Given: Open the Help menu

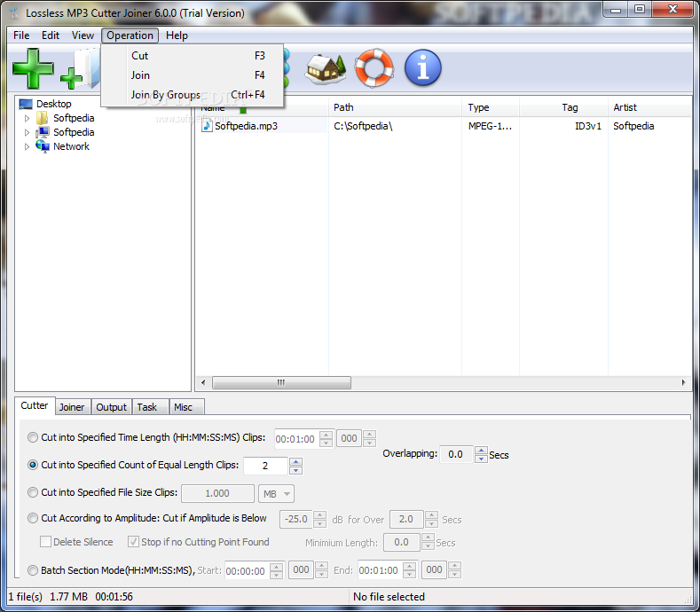Looking at the screenshot, I should 177,35.
